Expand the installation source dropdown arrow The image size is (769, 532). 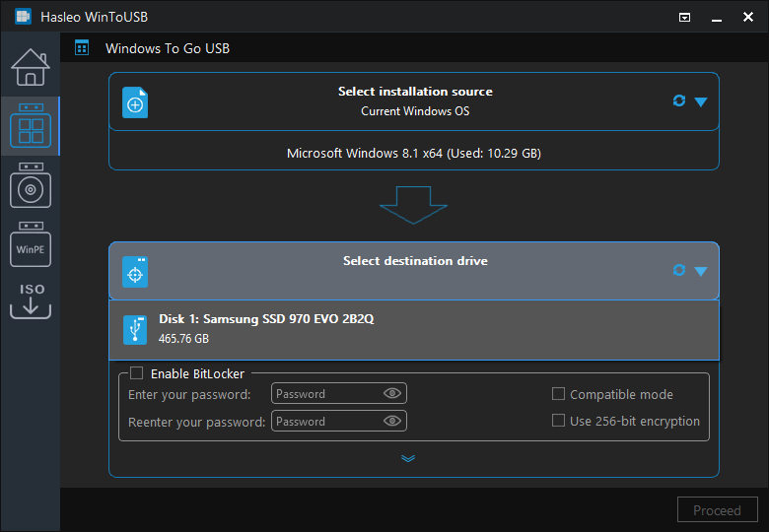pos(701,101)
